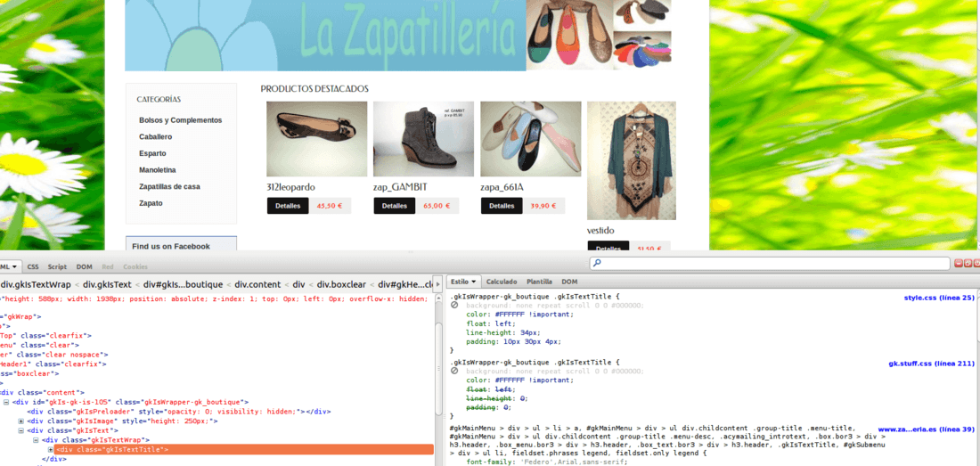Open Manoletina category link
Viewport: 980px width, 466px height.
pyautogui.click(x=158, y=170)
